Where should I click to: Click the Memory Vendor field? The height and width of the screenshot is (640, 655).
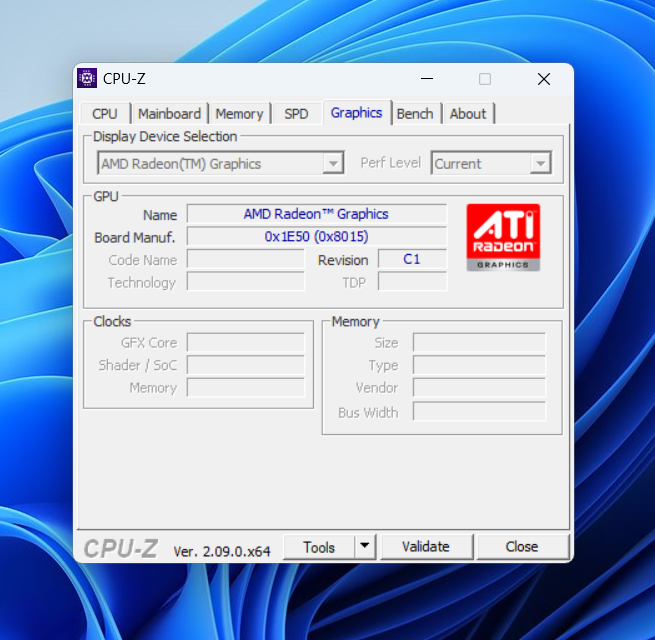[x=479, y=388]
